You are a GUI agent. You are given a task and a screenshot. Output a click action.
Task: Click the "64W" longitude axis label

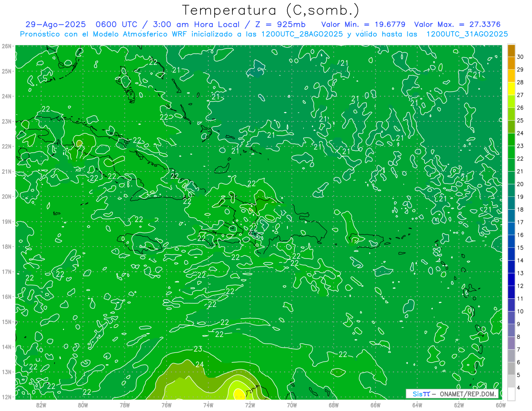pos(417,404)
